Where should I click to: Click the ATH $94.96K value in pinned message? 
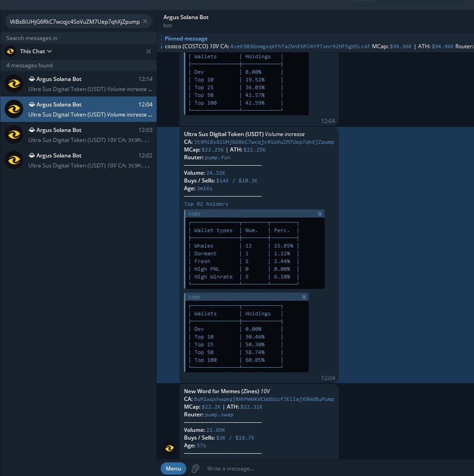coord(443,46)
